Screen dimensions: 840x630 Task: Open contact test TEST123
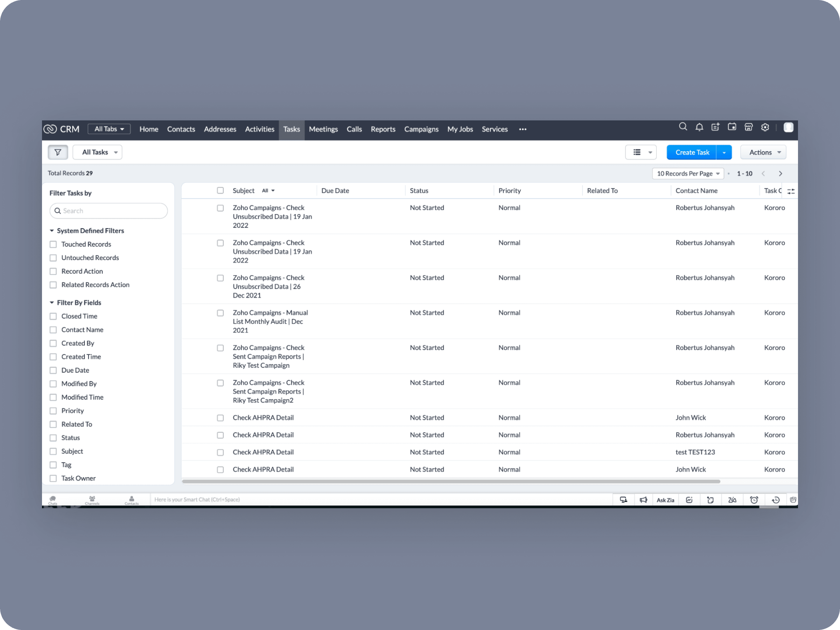pos(695,452)
